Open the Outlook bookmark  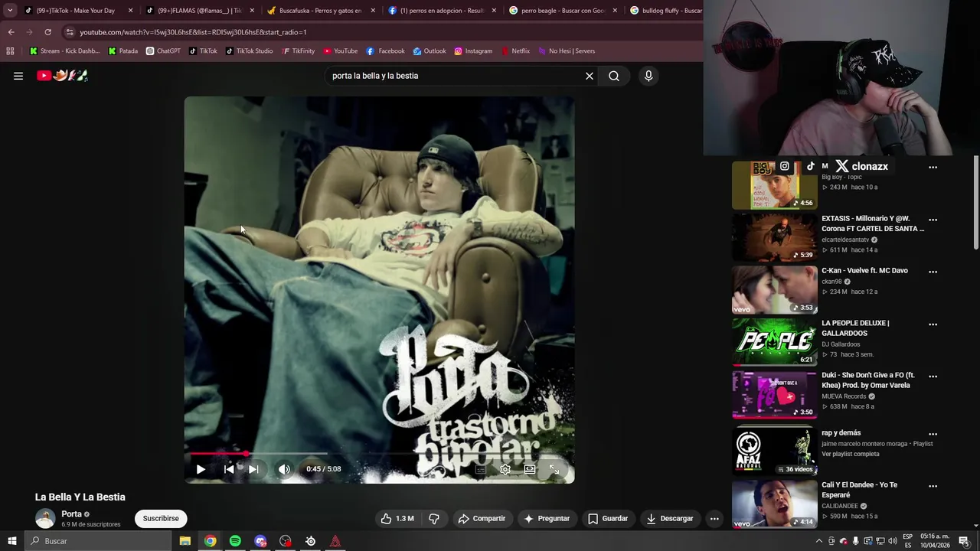429,51
